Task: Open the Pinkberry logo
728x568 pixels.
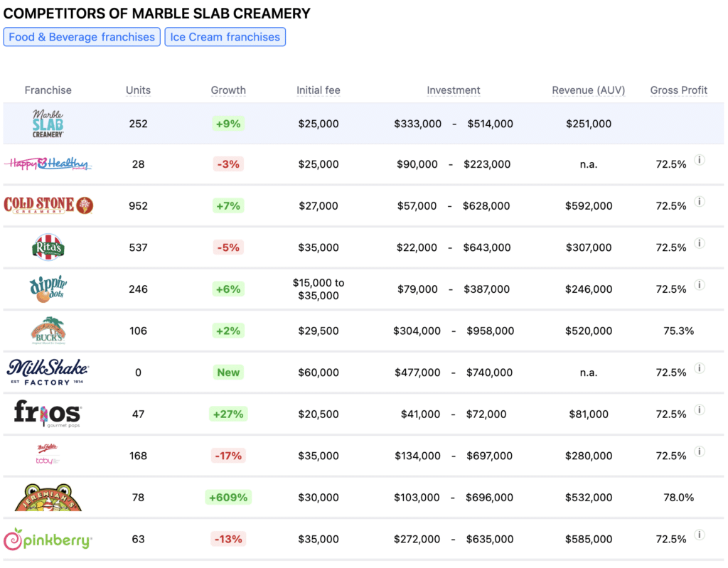Action: pos(48,539)
